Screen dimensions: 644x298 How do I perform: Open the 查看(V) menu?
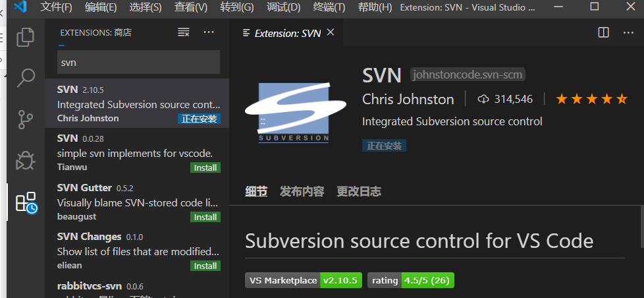(190, 7)
